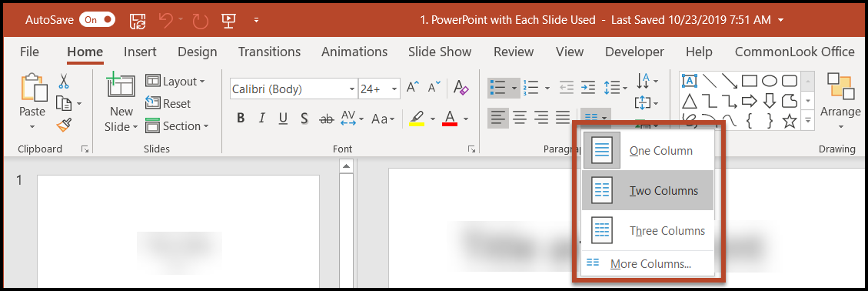This screenshot has height=291, width=868.
Task: Open the Text Direction dropdown
Action: pos(647,81)
